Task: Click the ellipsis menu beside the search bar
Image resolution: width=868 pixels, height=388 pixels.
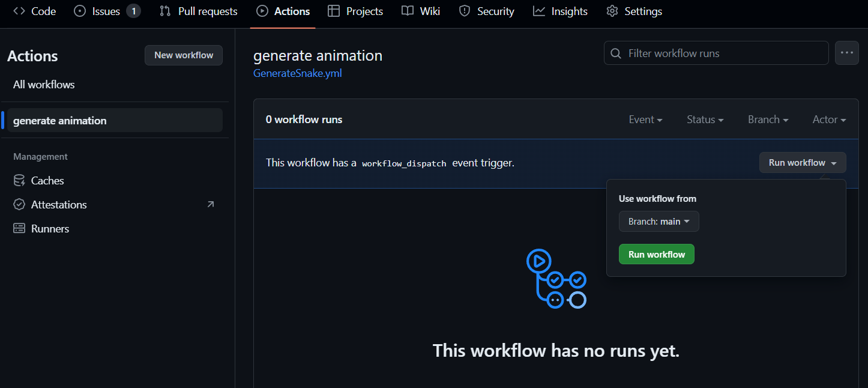Action: [x=847, y=53]
